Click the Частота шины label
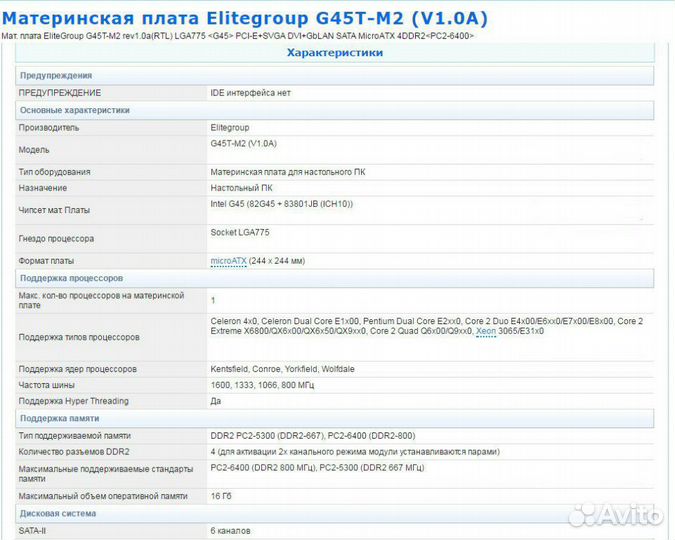The width and height of the screenshot is (675, 540). [46, 385]
